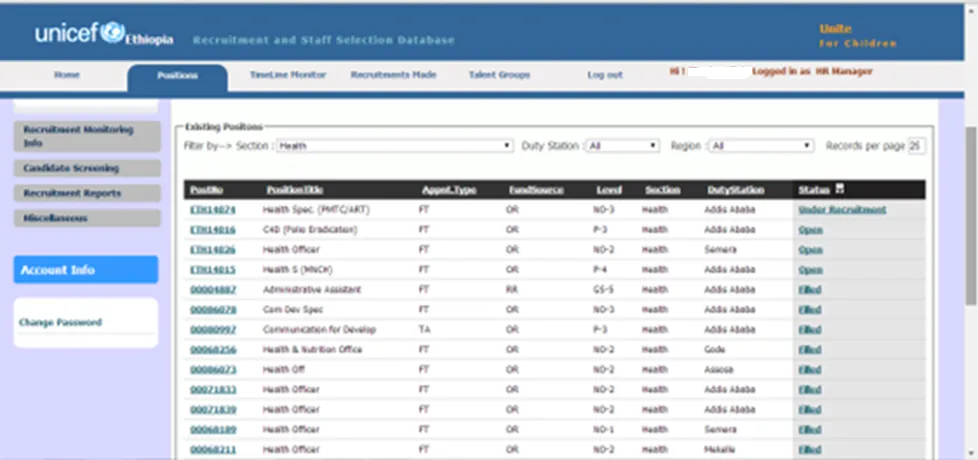The height and width of the screenshot is (460, 978).
Task: Open the Account Info panel header
Action: point(85,270)
